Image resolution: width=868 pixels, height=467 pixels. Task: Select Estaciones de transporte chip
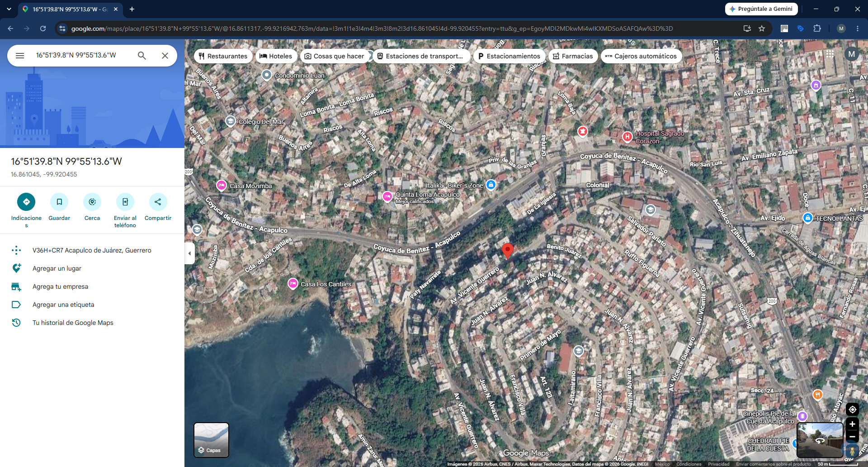[x=421, y=56]
